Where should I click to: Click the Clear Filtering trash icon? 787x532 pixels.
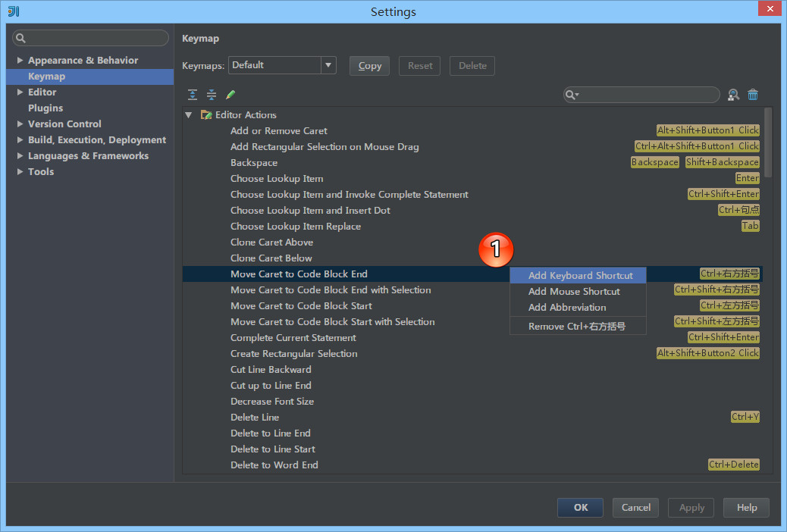(753, 94)
